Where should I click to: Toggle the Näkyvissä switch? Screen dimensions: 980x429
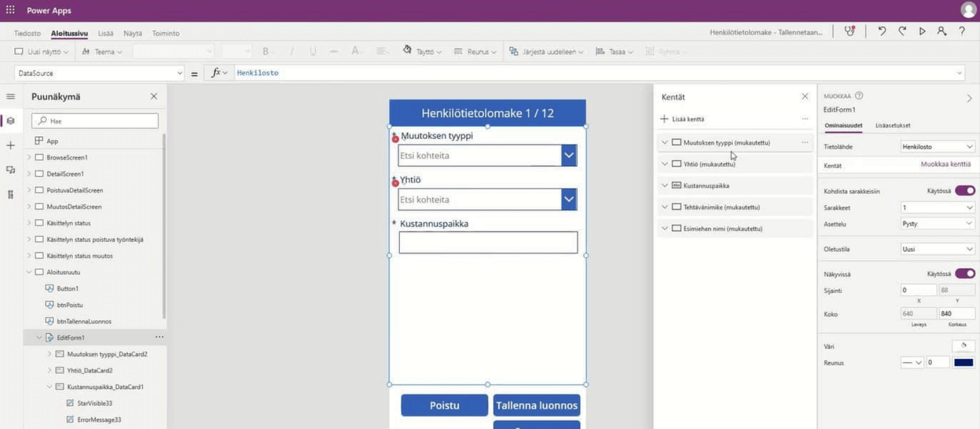(965, 273)
